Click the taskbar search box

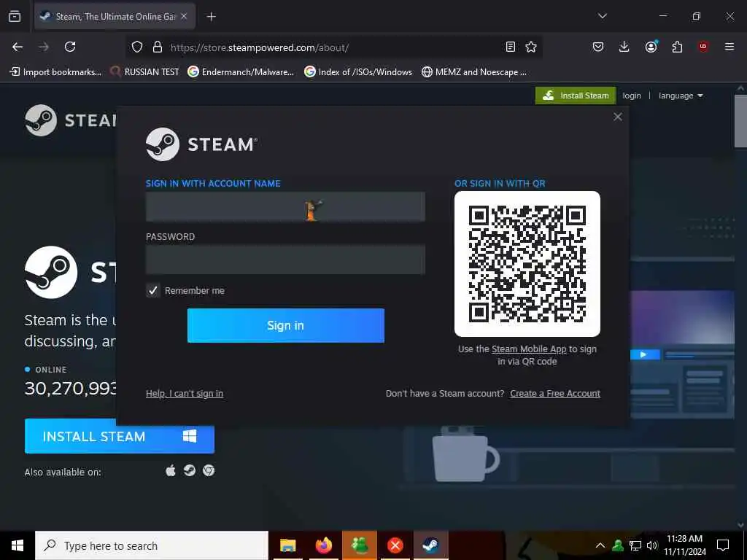[x=152, y=545]
